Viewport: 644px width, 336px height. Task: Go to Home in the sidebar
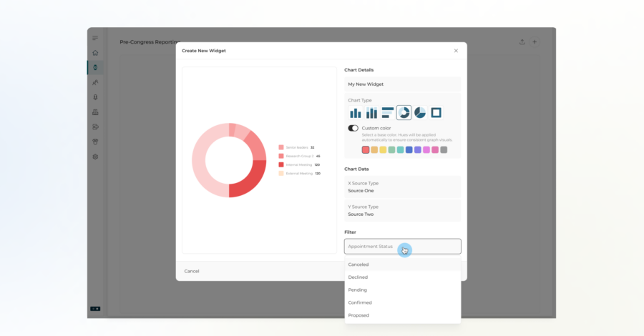(x=95, y=53)
